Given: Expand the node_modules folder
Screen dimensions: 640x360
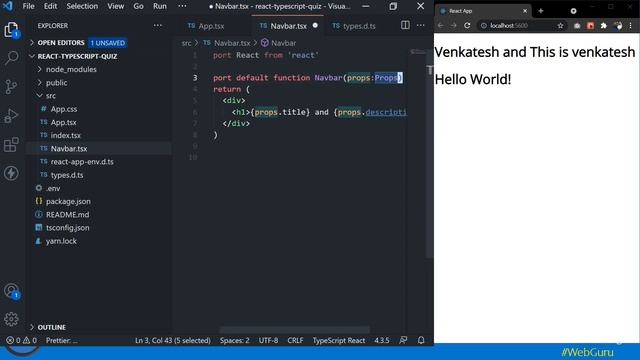Looking at the screenshot, I should [x=71, y=69].
